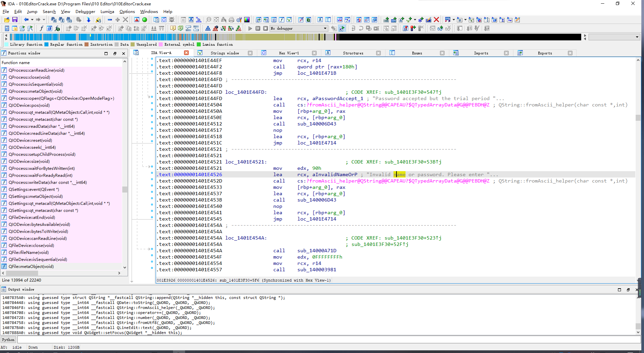
Task: Click the color palette icon
Action: 247,20
